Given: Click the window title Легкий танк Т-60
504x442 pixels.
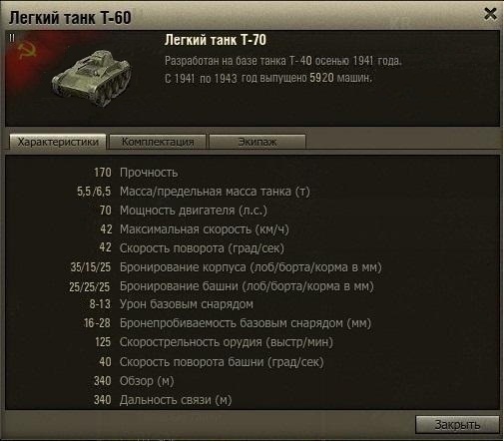Looking at the screenshot, I should pyautogui.click(x=70, y=18).
